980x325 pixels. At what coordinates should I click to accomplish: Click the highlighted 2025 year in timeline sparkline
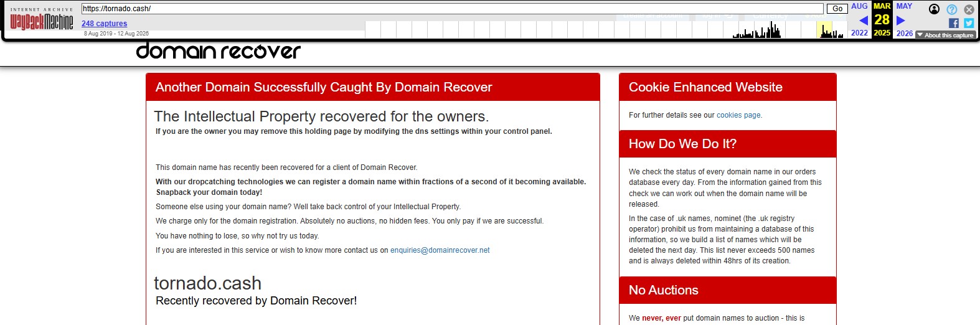[x=824, y=30]
